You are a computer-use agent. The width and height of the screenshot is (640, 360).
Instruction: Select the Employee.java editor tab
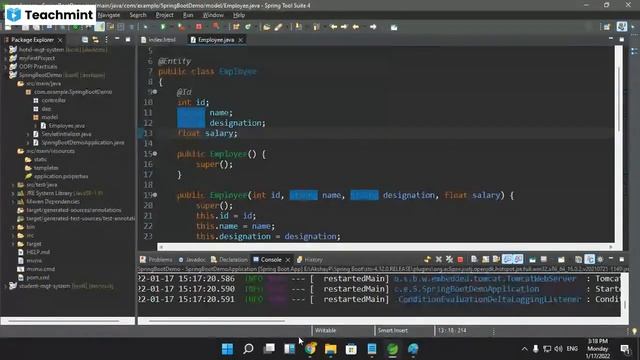click(216, 40)
